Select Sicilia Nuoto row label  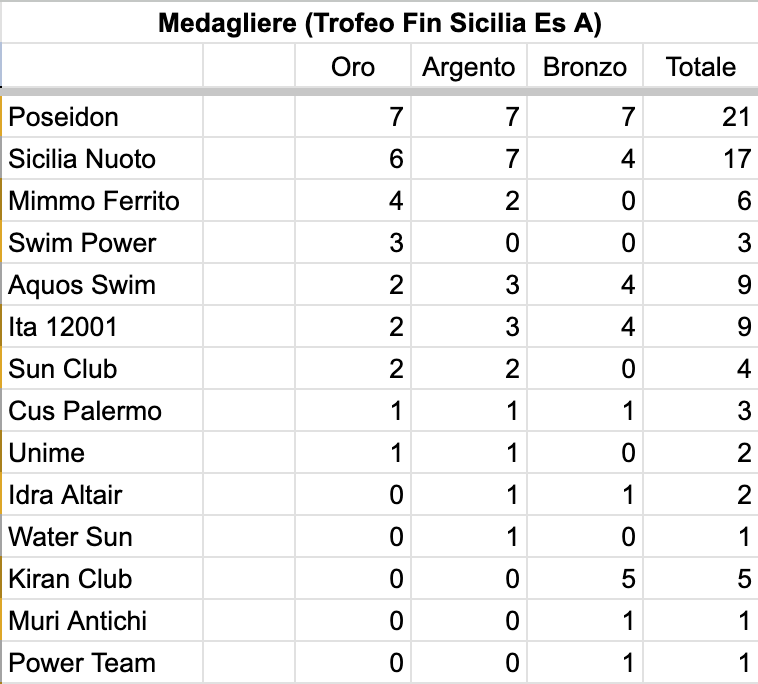point(102,159)
